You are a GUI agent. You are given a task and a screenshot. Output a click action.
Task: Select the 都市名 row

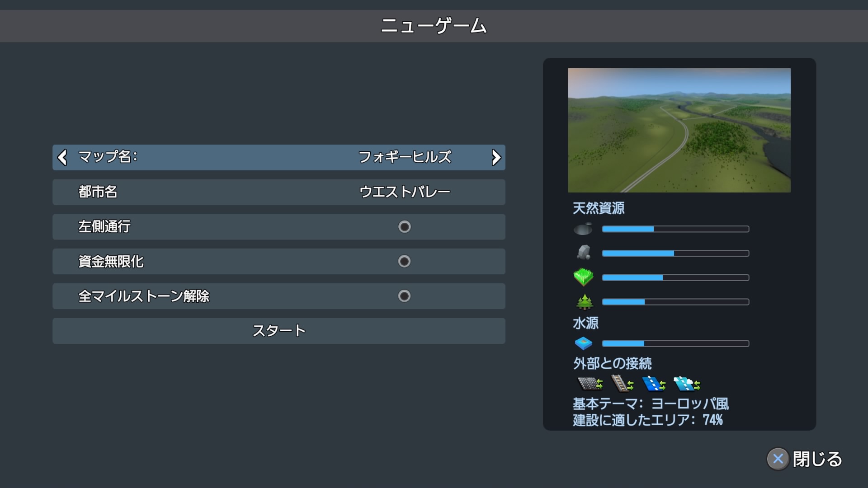pos(278,192)
